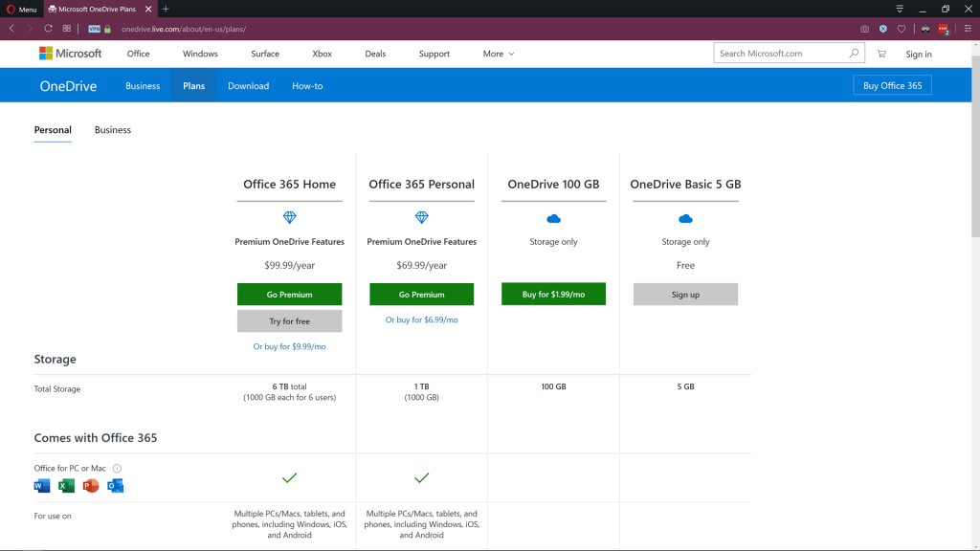Take a snapshot with the camera icon
Viewport: 980px width, 551px height.
pyautogui.click(x=864, y=29)
